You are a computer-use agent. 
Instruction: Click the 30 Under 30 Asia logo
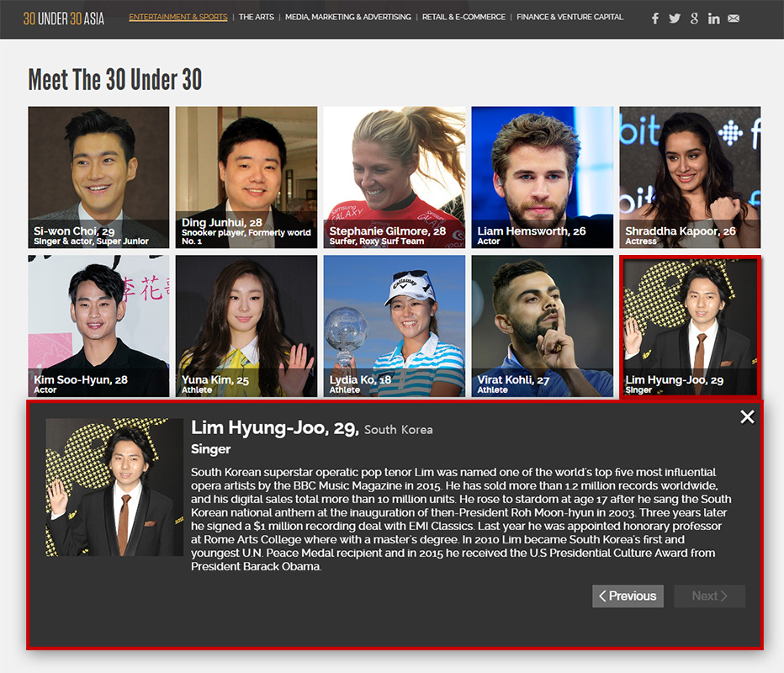(x=63, y=19)
